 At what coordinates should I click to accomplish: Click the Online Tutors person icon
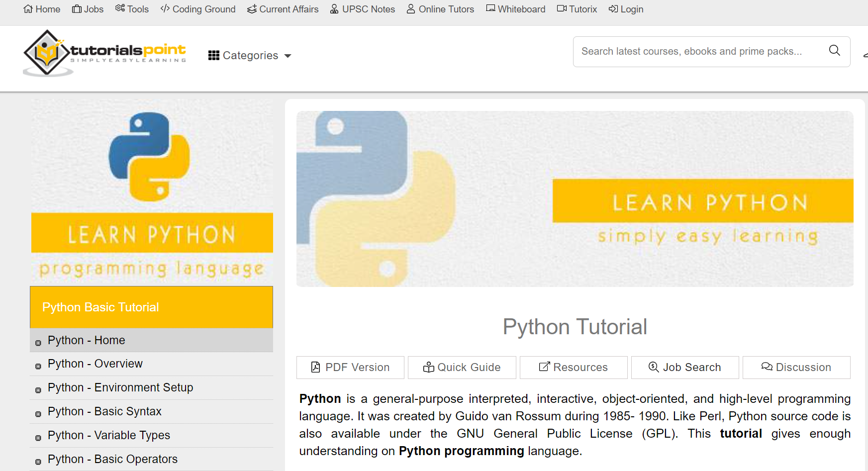point(411,9)
